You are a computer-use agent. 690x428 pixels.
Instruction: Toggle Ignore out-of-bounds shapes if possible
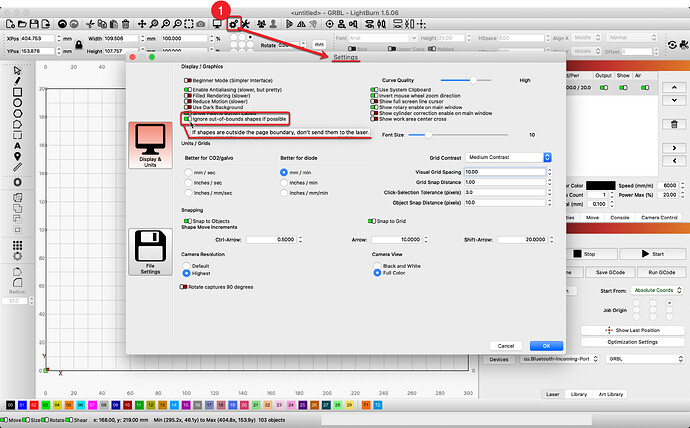(187, 121)
